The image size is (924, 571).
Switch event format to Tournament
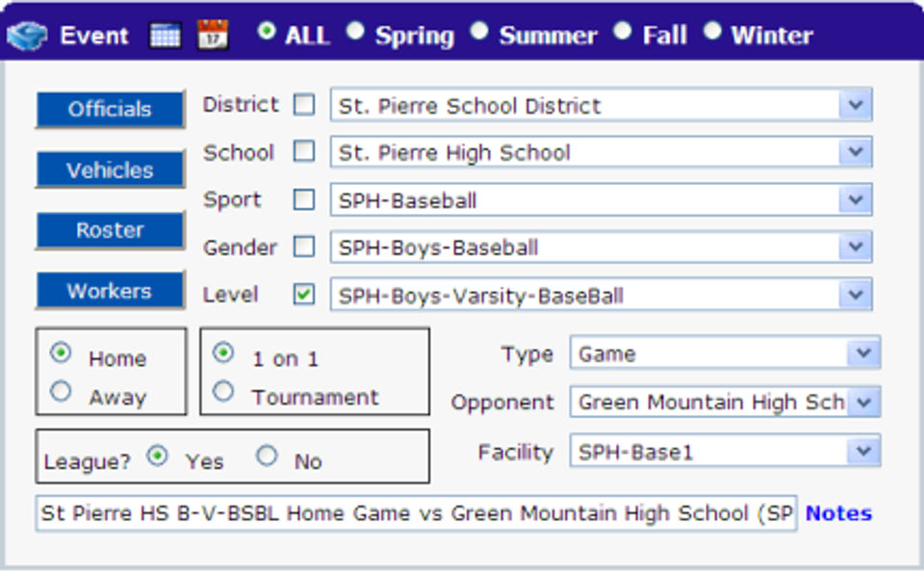coord(223,392)
